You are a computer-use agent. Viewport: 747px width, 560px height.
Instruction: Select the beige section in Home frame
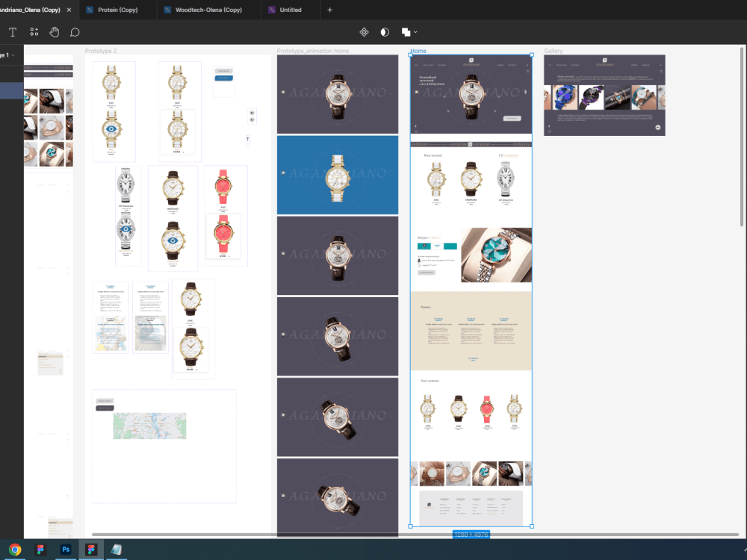tap(471, 331)
